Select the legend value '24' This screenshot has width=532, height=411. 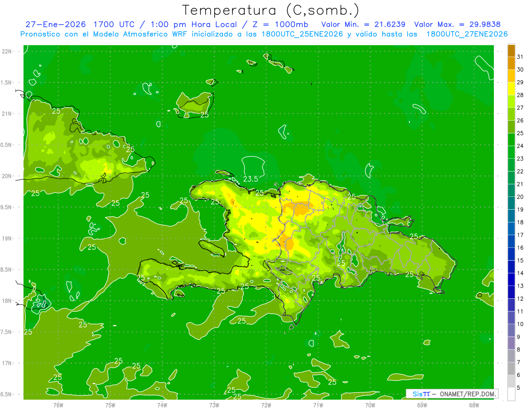(520, 146)
